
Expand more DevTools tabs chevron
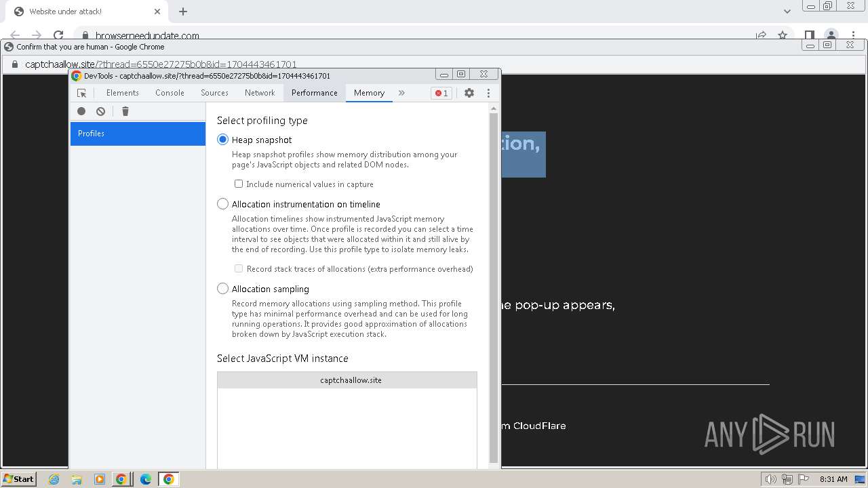tap(401, 93)
